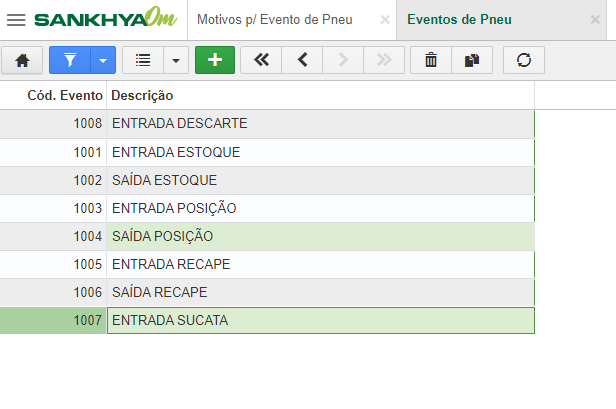Refresh the event list

pos(524,60)
